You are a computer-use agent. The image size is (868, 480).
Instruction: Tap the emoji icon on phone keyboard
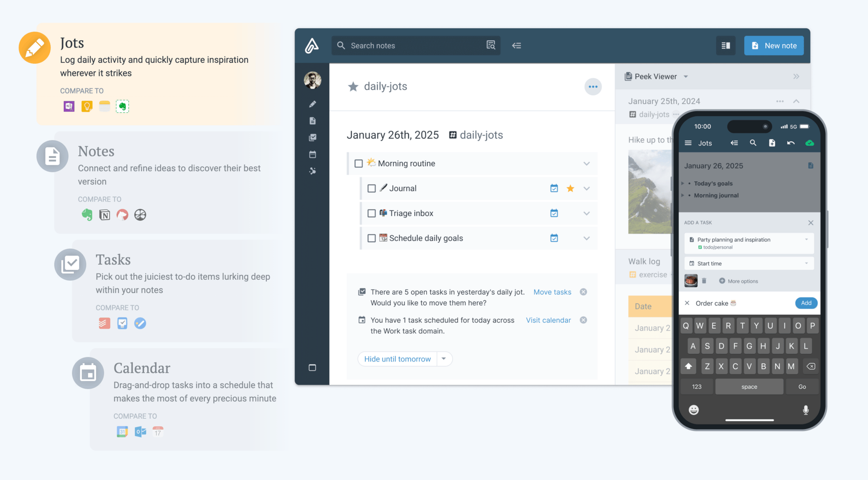pyautogui.click(x=693, y=409)
